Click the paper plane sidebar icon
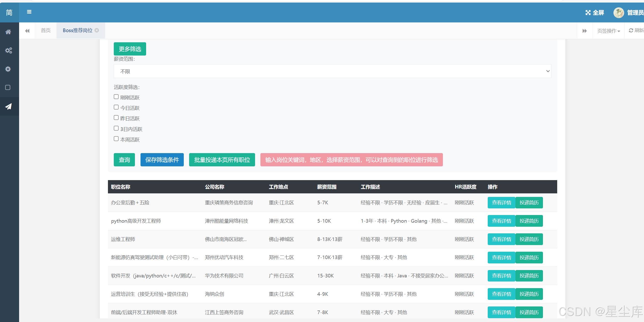This screenshot has width=644, height=322. (8, 106)
